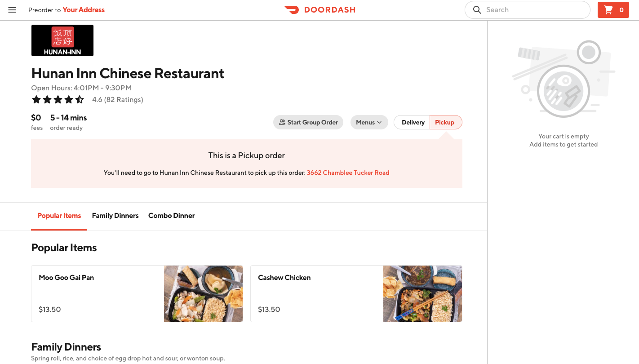Select the Popular Items tab
This screenshot has width=639, height=364.
[59, 216]
